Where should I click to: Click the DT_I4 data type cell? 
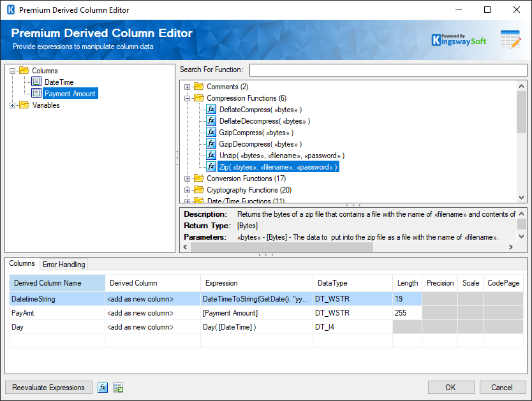(353, 327)
